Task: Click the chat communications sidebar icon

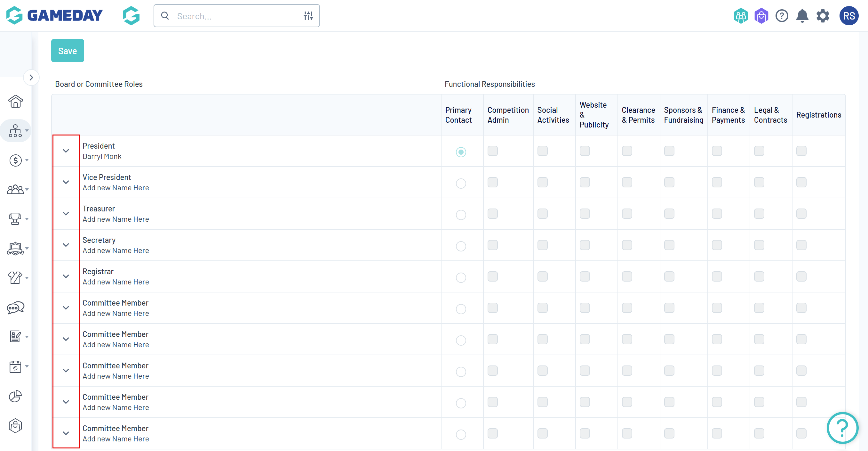Action: 15,307
